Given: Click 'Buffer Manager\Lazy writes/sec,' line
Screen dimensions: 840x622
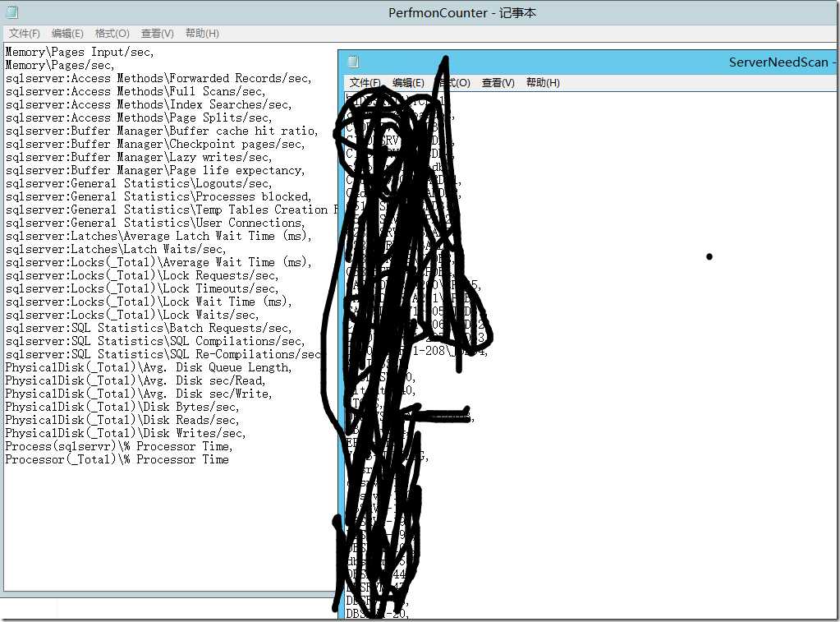Looking at the screenshot, I should pyautogui.click(x=139, y=157).
